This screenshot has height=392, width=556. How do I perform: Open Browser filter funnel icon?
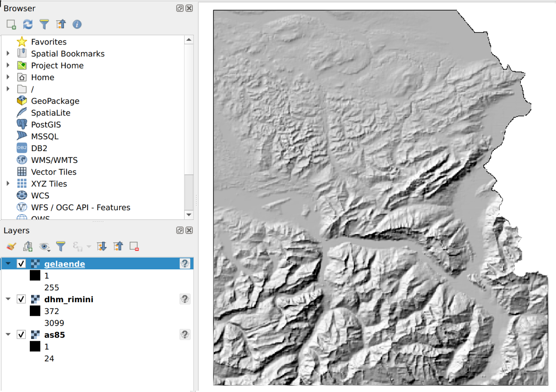[44, 25]
